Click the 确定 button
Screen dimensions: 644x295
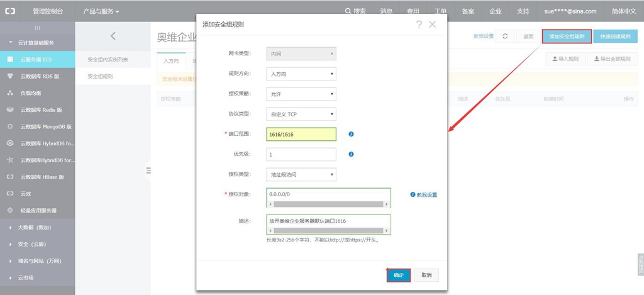[x=398, y=276]
